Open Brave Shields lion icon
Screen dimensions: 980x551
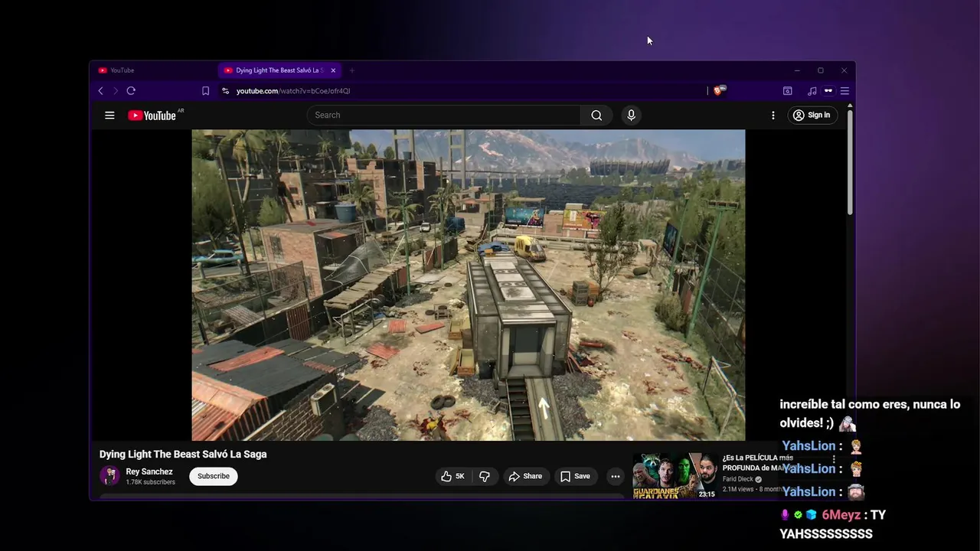[x=718, y=90]
